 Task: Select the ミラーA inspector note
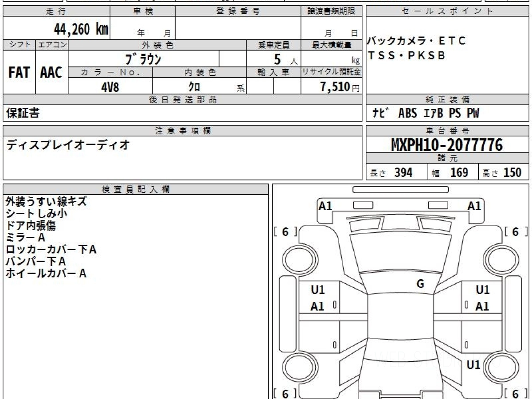(26, 238)
